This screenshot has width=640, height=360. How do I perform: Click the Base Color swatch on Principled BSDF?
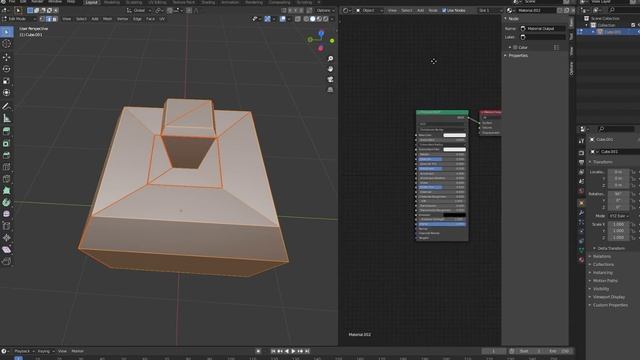(454, 135)
